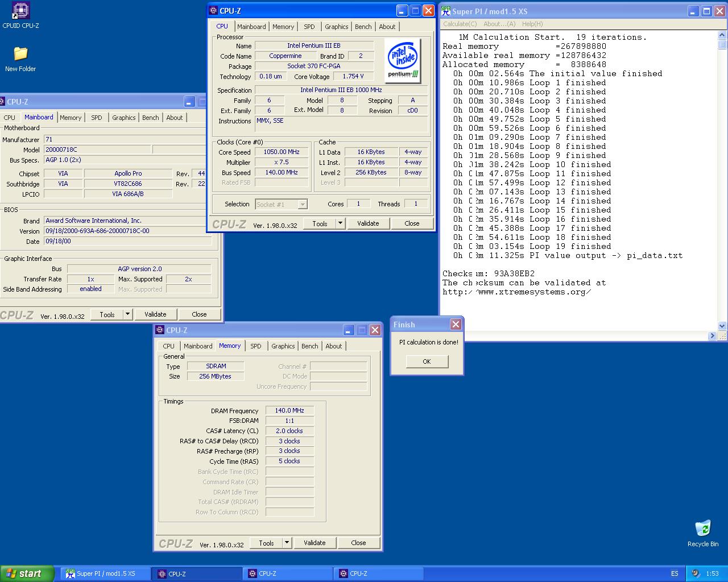728x582 pixels.
Task: Open the Windows Start menu
Action: pos(27,573)
